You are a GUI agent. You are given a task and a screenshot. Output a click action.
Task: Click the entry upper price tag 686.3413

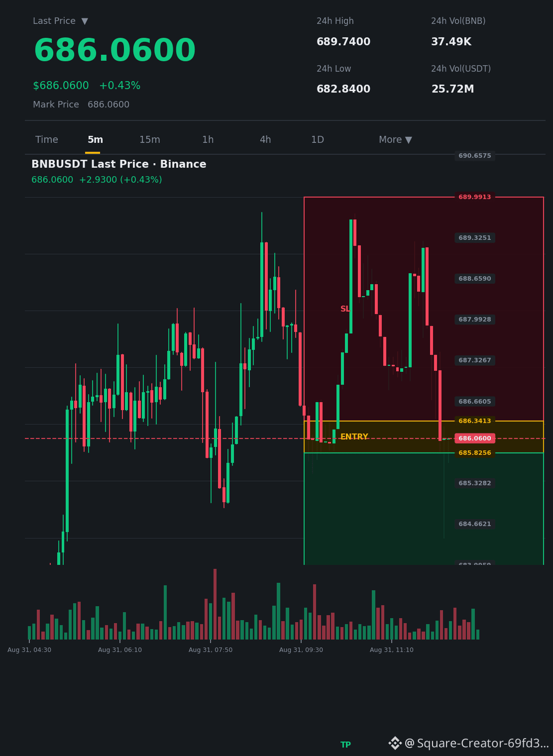click(475, 421)
